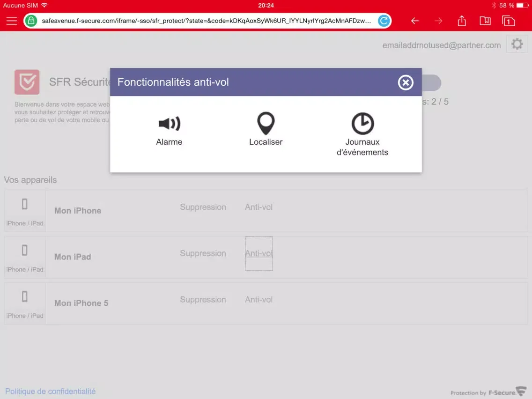
Task: Click Anti-vol for Mon iPhone 5
Action: click(259, 300)
